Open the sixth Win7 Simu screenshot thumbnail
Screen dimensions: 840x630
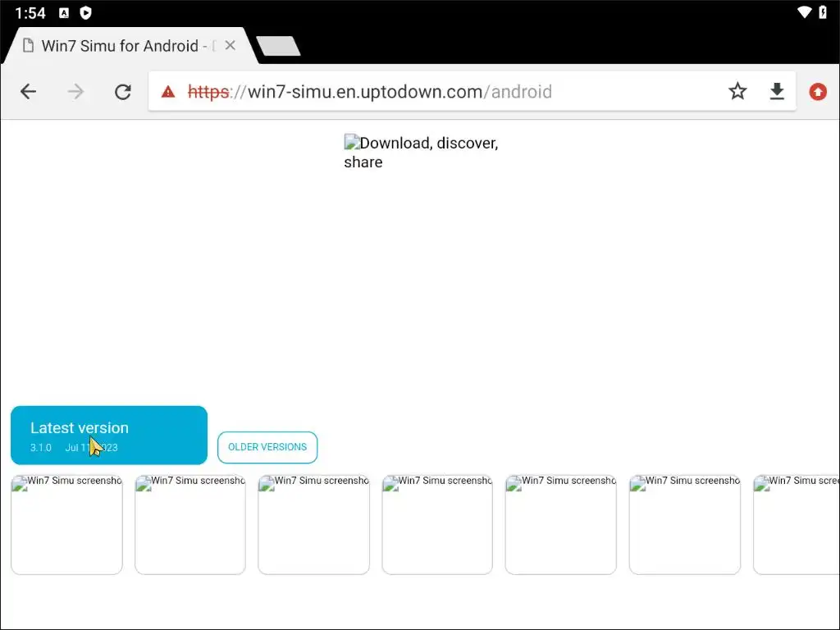[x=685, y=524]
